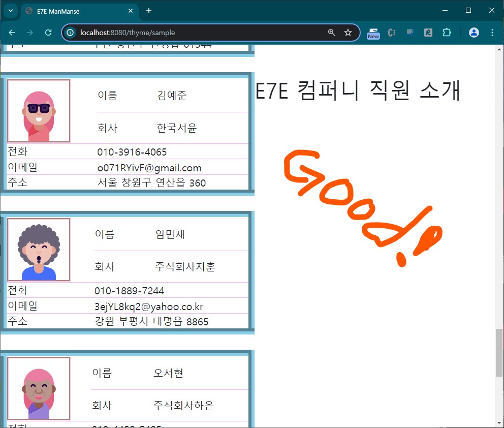This screenshot has height=428, width=504.
Task: Click the vertical scrollbar thumb
Action: tap(499, 352)
